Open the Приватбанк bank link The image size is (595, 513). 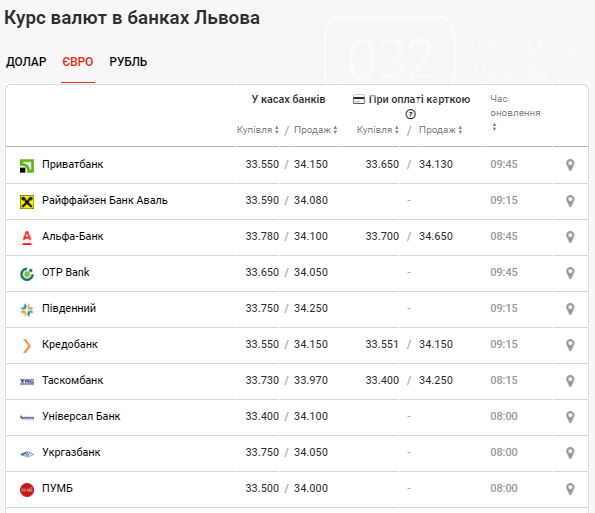[x=72, y=164]
